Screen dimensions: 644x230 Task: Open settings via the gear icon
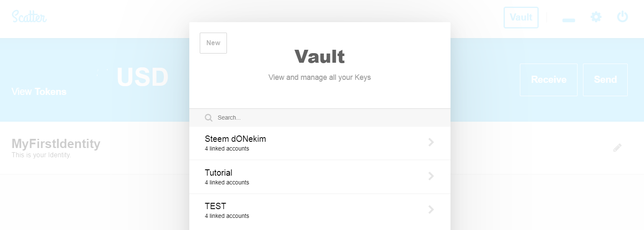point(596,17)
